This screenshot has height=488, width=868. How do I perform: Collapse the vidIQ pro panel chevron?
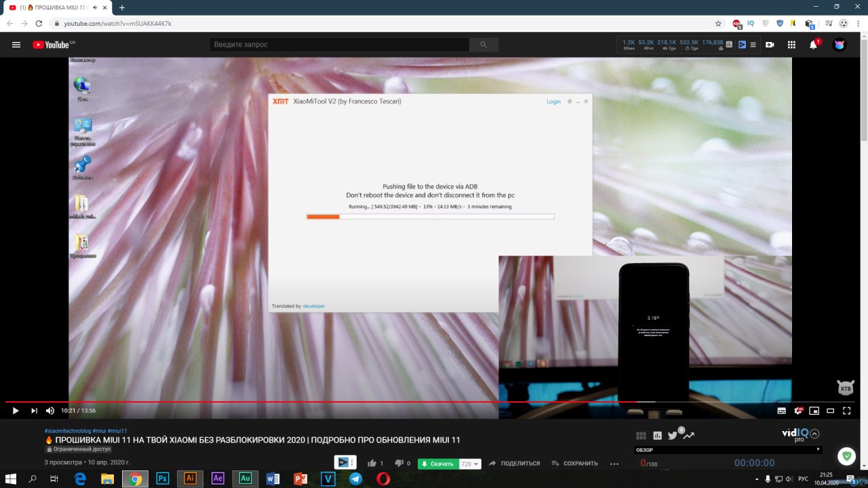[x=815, y=434]
